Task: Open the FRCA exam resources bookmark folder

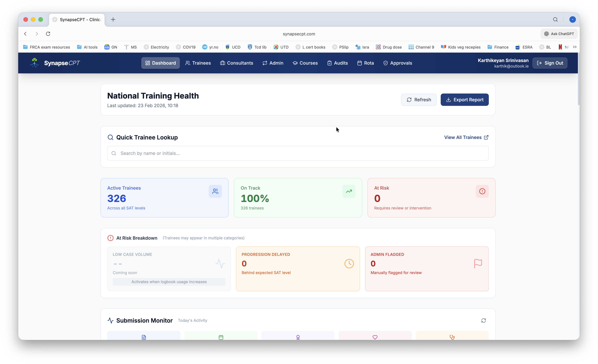Action: pyautogui.click(x=47, y=47)
